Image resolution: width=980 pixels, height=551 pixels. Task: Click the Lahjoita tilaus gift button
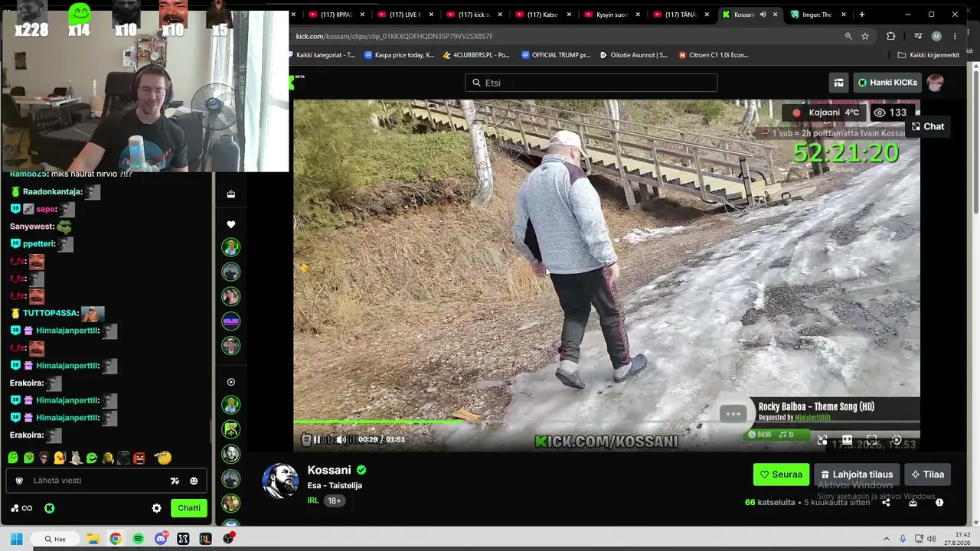[856, 474]
